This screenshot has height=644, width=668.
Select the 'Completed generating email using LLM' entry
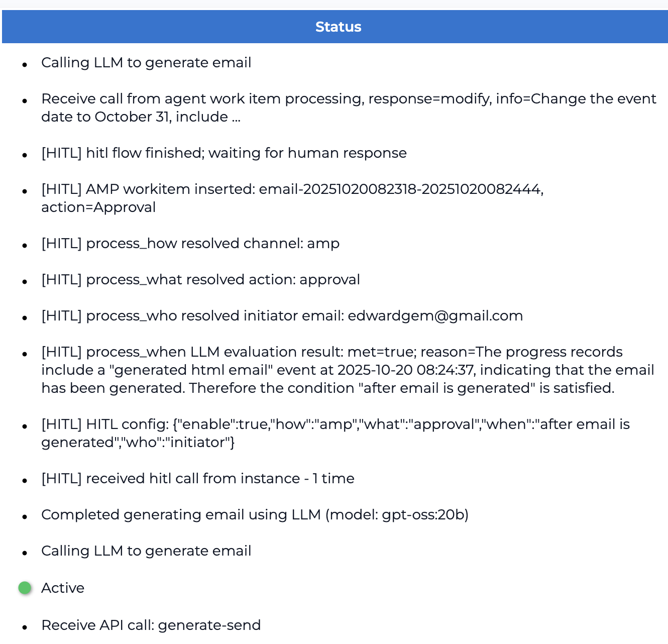click(x=181, y=514)
